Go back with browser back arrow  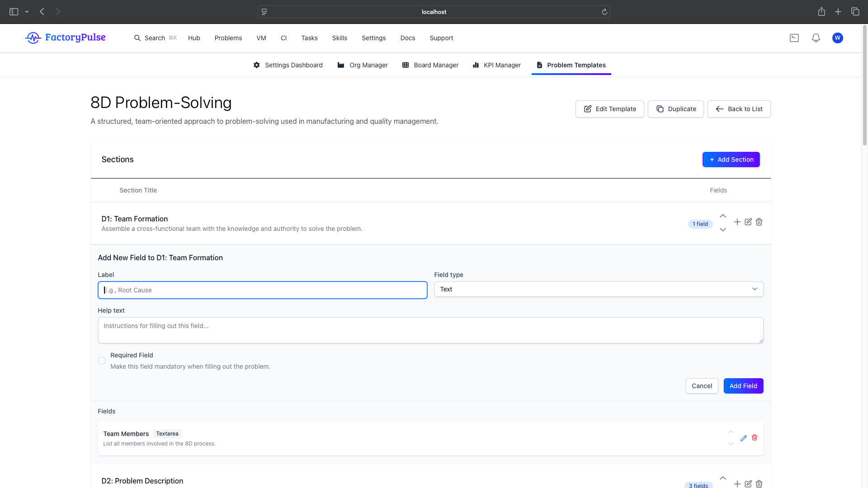42,12
